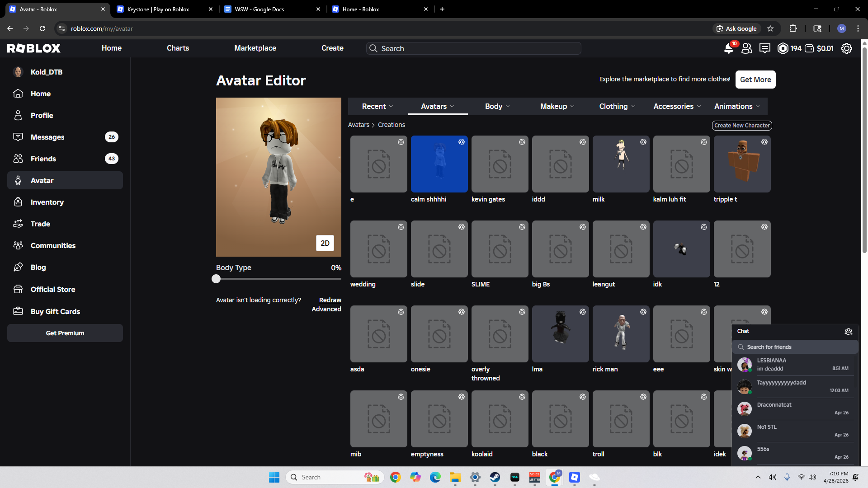Go to Marketplace in top navigation
This screenshot has width=868, height=488.
pyautogui.click(x=255, y=48)
